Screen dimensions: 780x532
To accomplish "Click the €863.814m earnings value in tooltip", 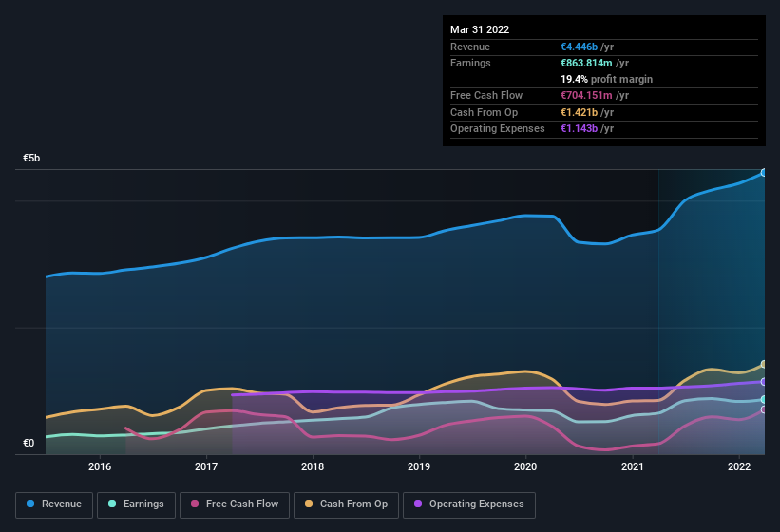I will click(x=586, y=63).
